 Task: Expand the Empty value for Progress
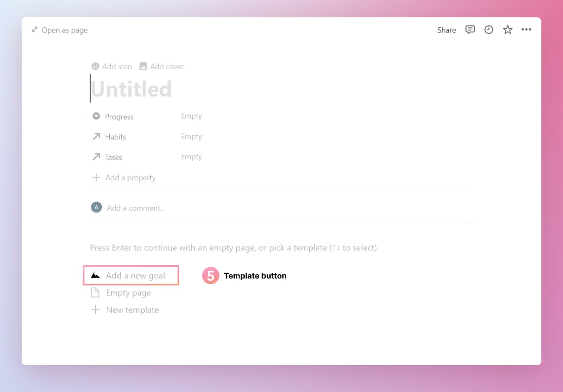pos(191,116)
